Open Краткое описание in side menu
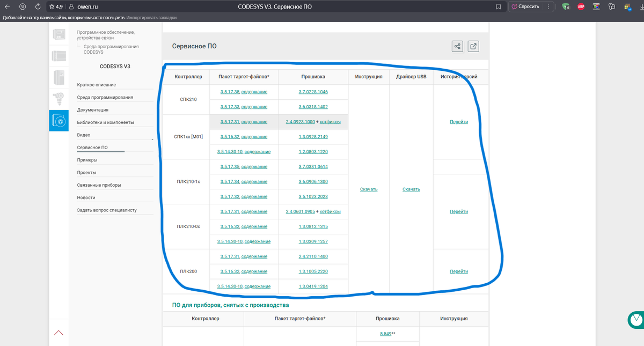 click(x=97, y=85)
